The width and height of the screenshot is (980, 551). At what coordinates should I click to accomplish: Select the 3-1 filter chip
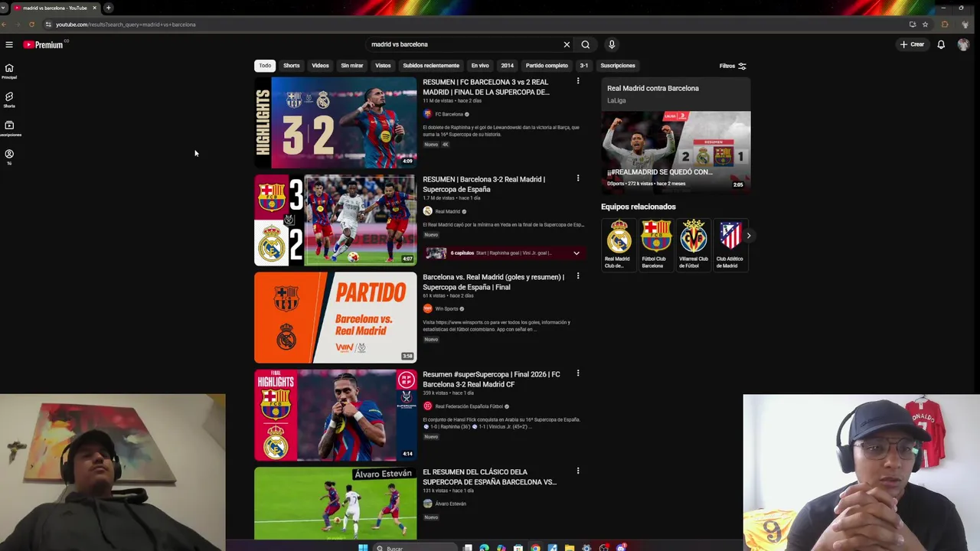coord(584,66)
